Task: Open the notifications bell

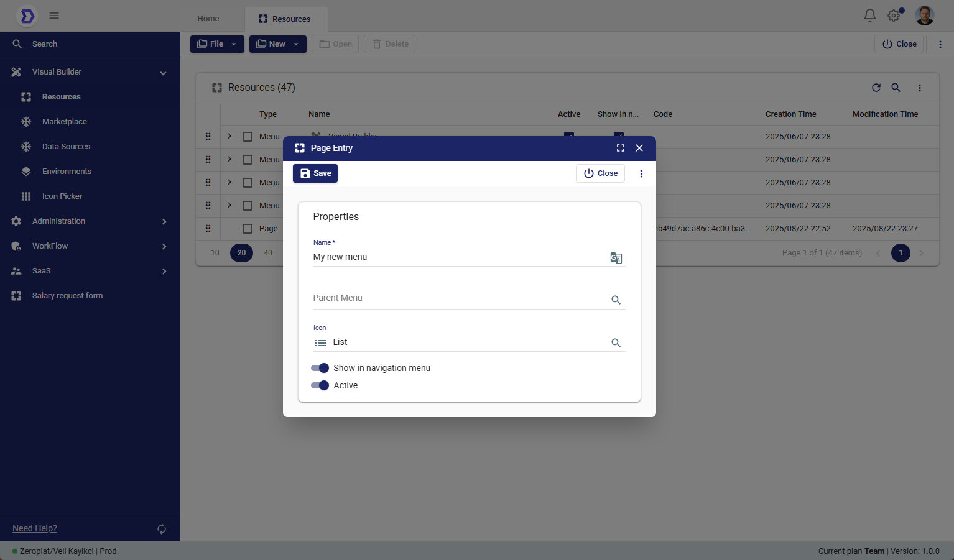Action: (869, 16)
